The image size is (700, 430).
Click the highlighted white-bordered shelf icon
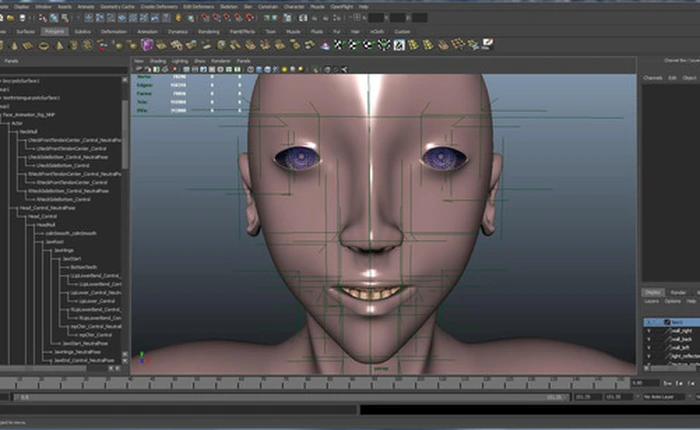coord(399,45)
